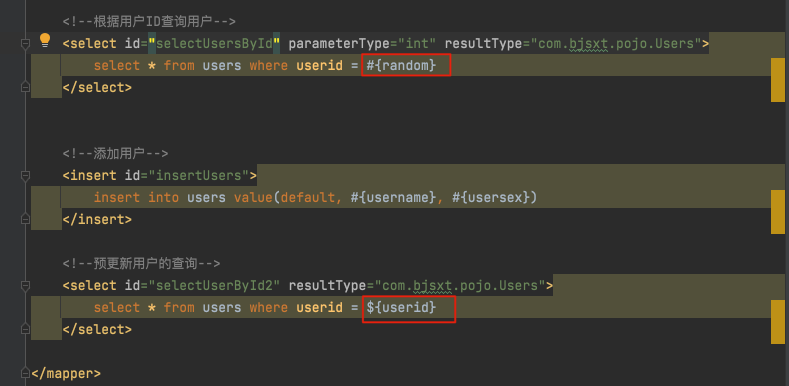Collapse the selectUsersById select block
The image size is (789, 386).
pos(25,44)
